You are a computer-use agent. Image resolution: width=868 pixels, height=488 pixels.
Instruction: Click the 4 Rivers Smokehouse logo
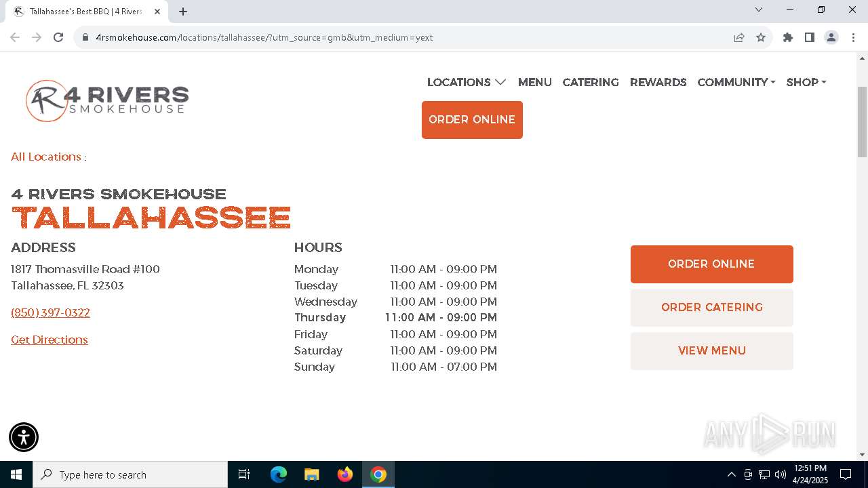tap(107, 100)
